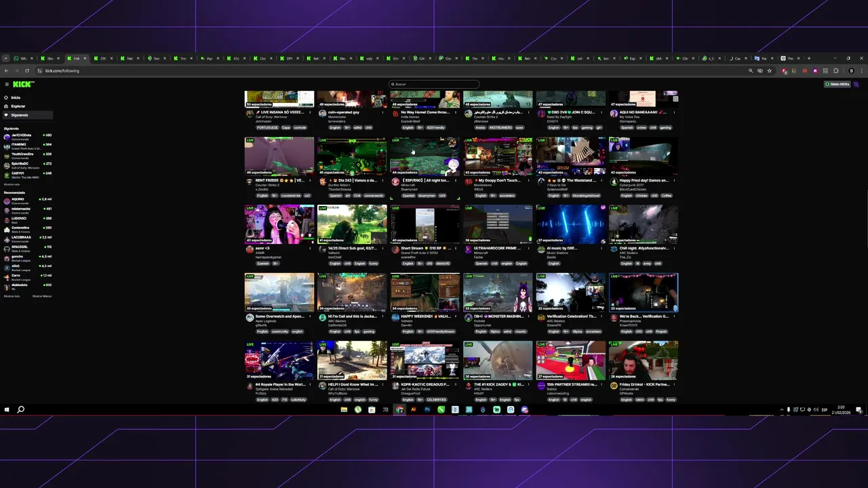Open options menu for 'Short Stream' GTA stream
Screen dimensions: 868x488
coord(457,249)
